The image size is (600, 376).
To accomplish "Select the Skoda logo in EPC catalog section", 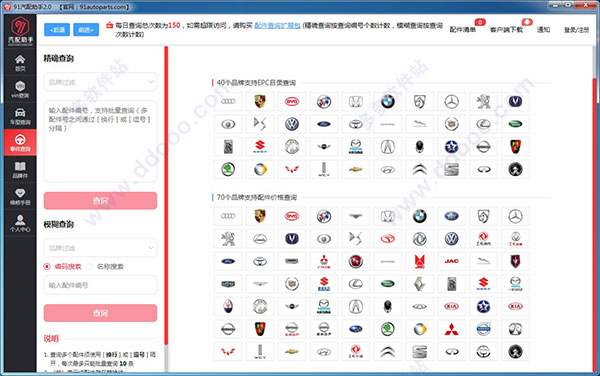I will 228,169.
